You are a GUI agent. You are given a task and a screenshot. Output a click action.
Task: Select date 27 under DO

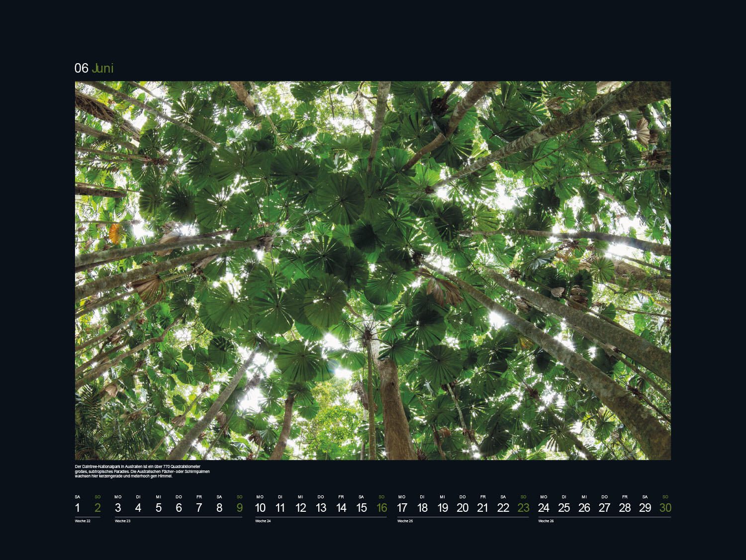(604, 508)
